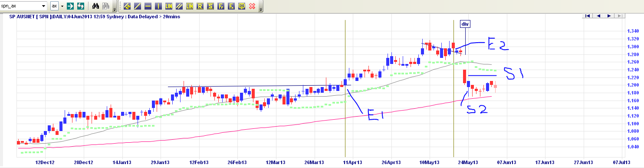Click the 07Jul13 date axis label
644x168 pixels.
pos(621,163)
